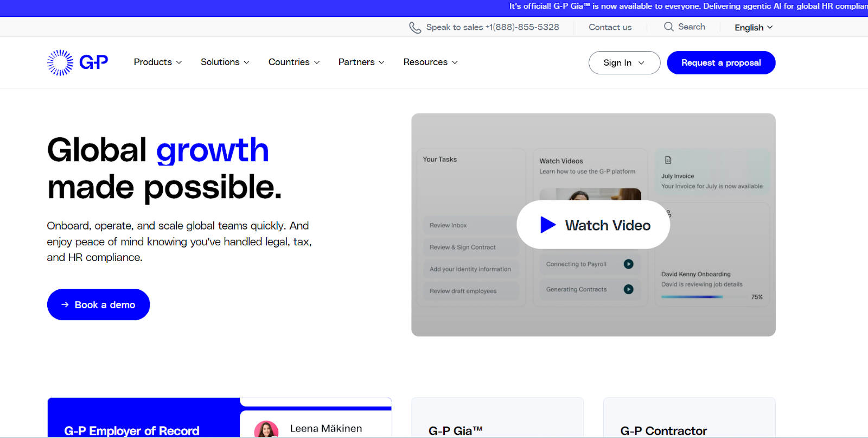Click the Search link text
Viewport: 868px width, 438px height.
(692, 27)
